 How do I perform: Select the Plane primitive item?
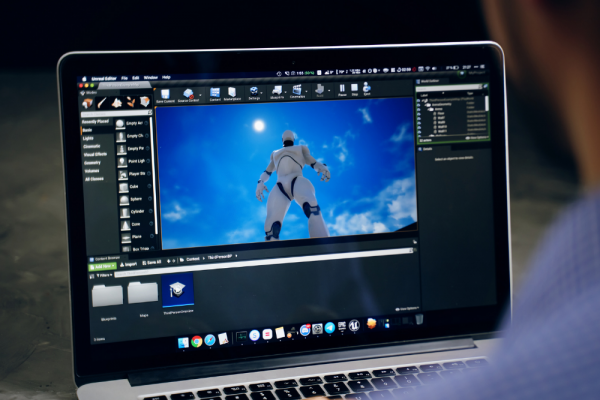pyautogui.click(x=137, y=237)
